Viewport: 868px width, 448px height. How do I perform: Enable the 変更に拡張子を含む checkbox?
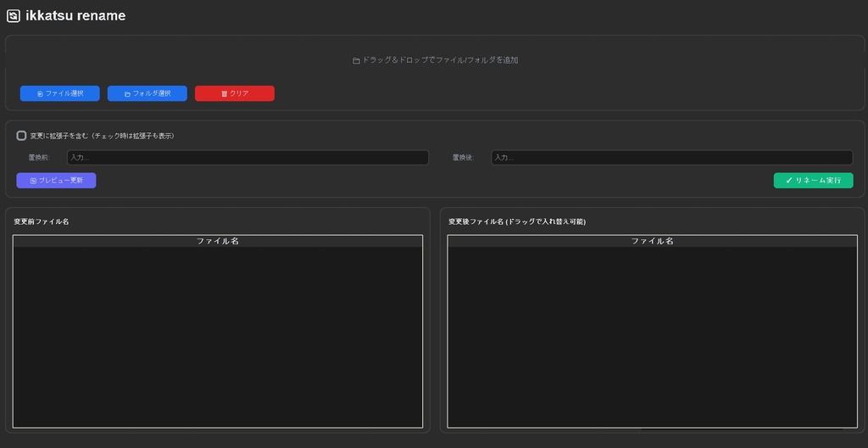pyautogui.click(x=21, y=135)
